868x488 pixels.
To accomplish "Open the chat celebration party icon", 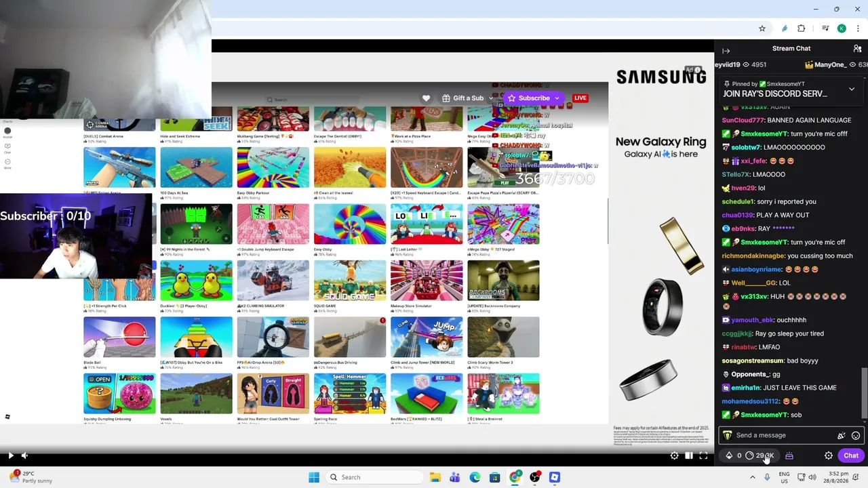I will 842,435.
